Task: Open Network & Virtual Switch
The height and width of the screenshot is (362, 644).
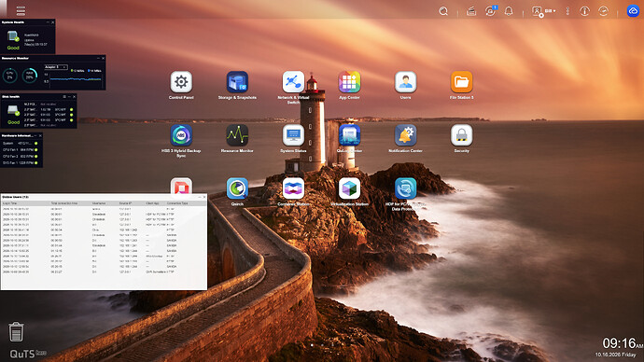Action: (x=293, y=82)
